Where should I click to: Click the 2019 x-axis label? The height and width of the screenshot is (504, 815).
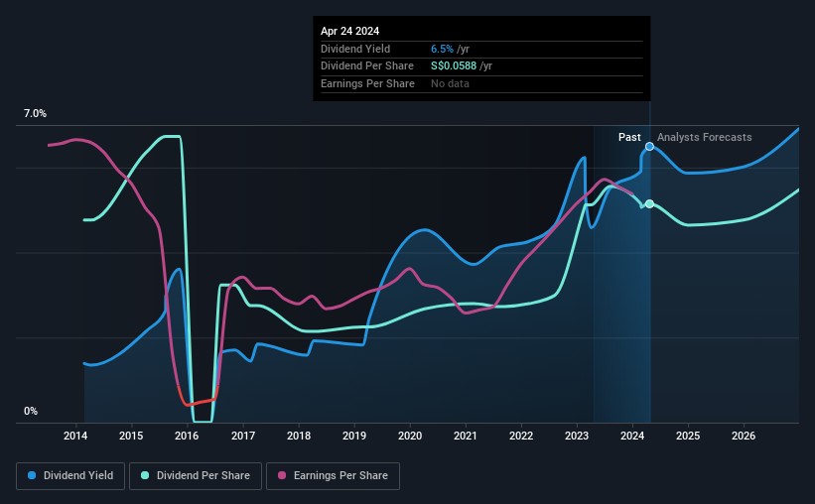coord(354,436)
